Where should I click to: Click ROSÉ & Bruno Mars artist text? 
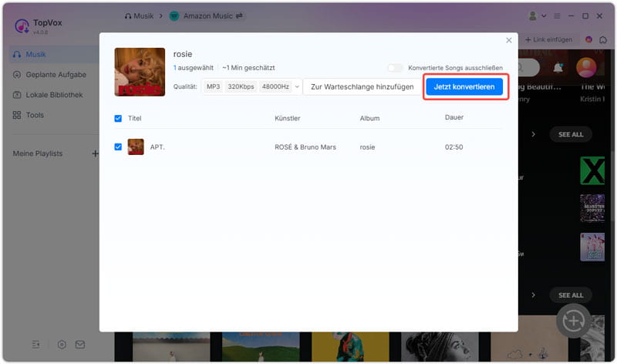coord(305,147)
